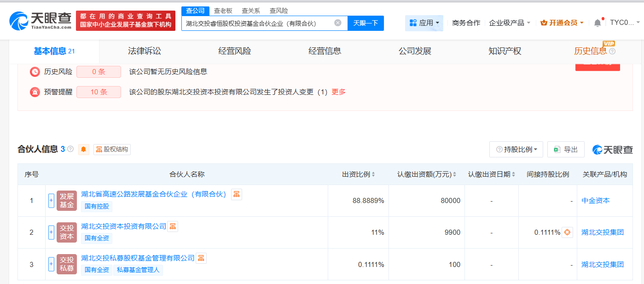Viewport: 644px width, 284px height.
Task: Click the notification bell in header
Action: click(598, 23)
